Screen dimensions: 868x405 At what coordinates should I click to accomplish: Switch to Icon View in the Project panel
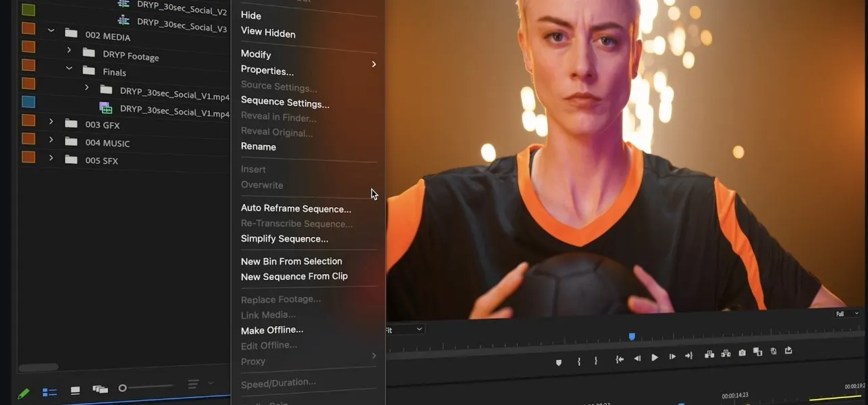(x=75, y=390)
